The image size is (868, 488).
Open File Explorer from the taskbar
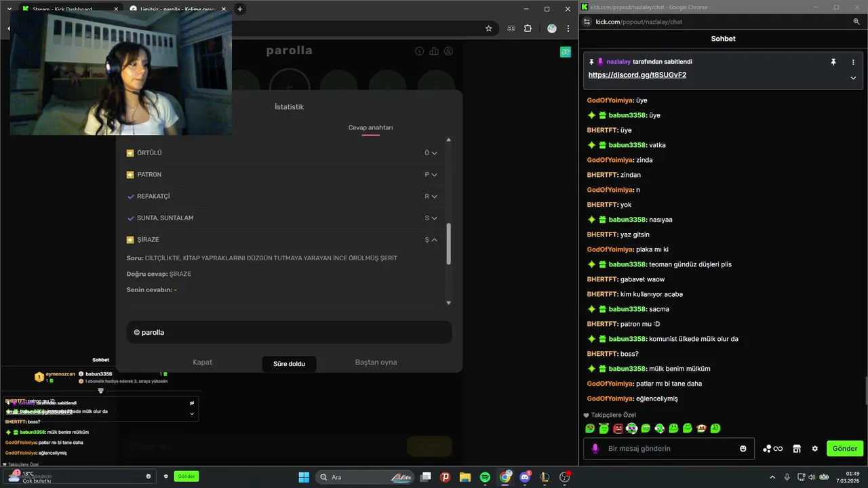[465, 477]
